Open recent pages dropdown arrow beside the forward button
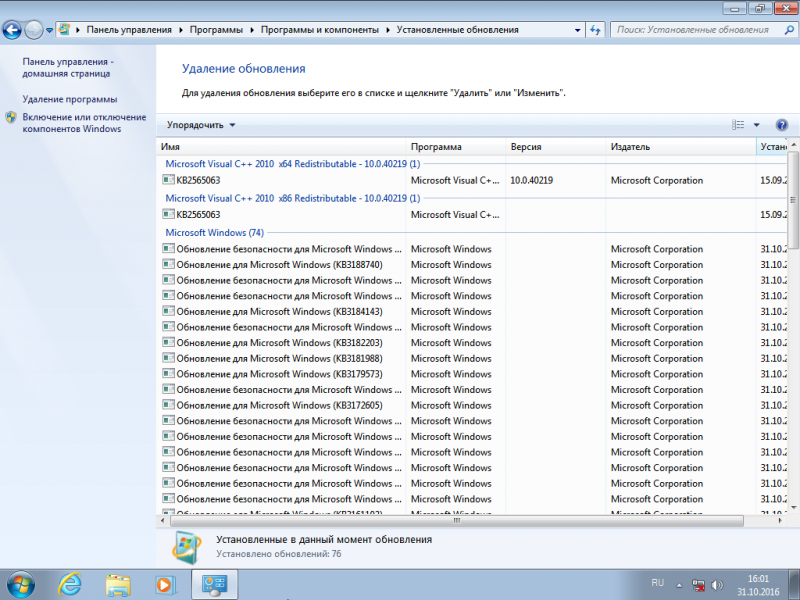This screenshot has height=600, width=800. tap(49, 30)
